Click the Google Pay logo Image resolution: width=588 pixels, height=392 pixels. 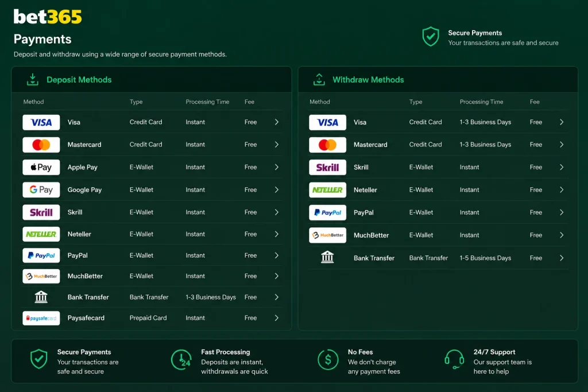pyautogui.click(x=41, y=189)
